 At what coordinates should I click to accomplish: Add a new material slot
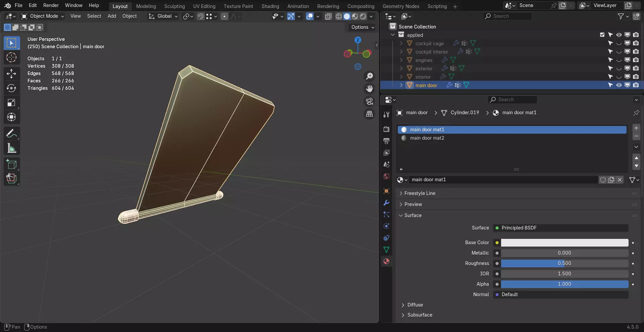(636, 128)
